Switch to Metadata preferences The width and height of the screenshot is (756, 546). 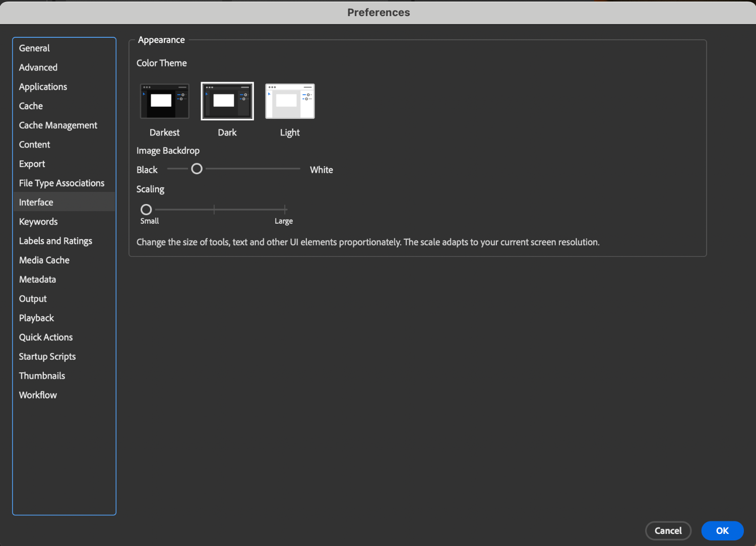[x=37, y=280]
